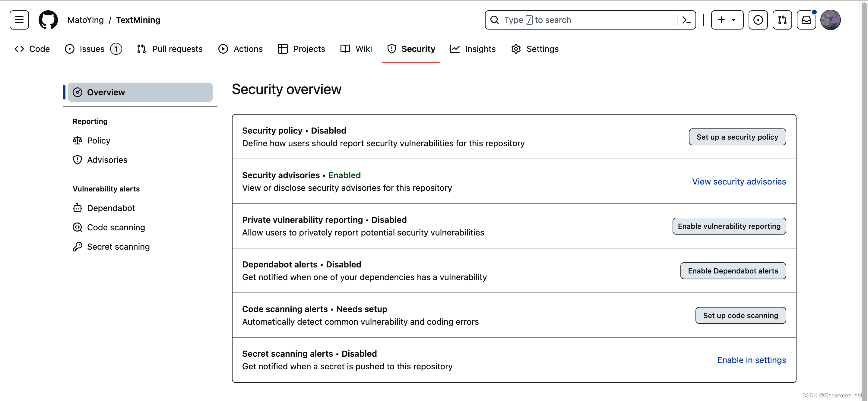Click the plus create-new icon
The height and width of the screenshot is (401, 868).
[721, 20]
